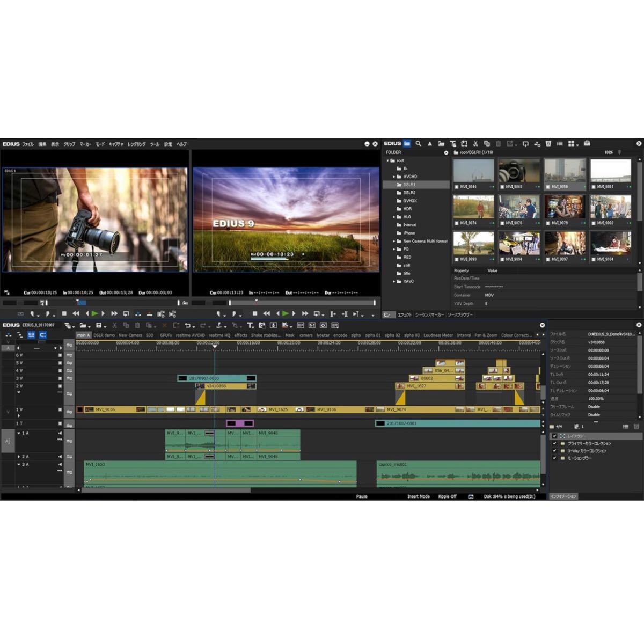Adjust the bin thumbnail zoom slider at 100%
Image resolution: width=644 pixels, height=644 pixels.
pyautogui.click(x=619, y=152)
